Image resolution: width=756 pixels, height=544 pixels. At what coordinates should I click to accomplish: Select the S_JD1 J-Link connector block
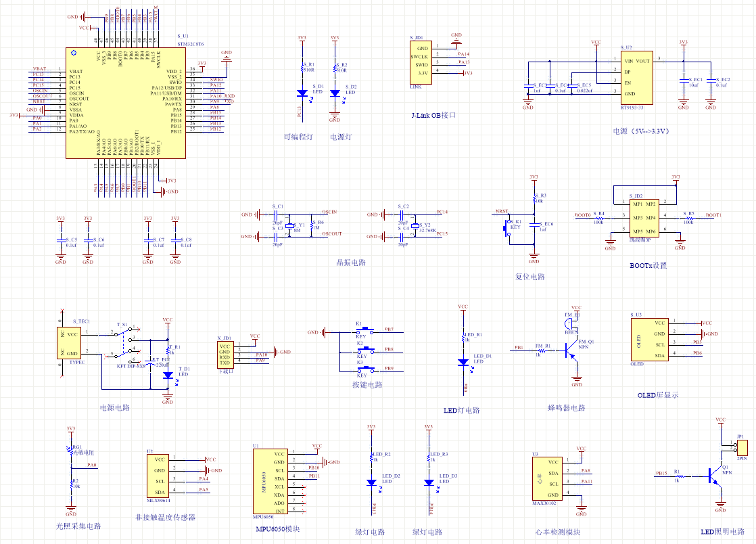pos(421,63)
